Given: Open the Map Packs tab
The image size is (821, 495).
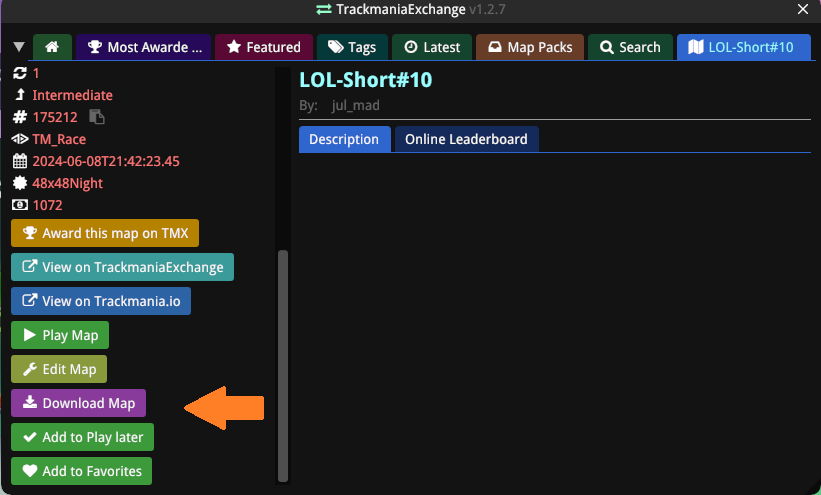Looking at the screenshot, I should (529, 47).
